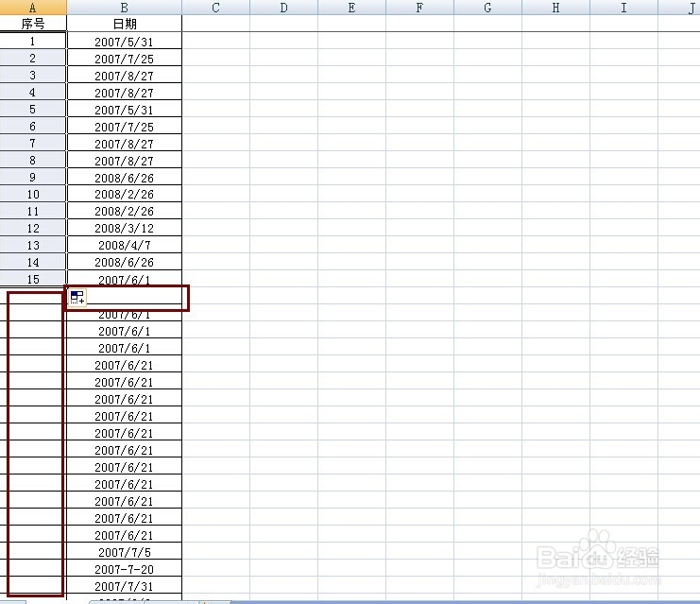
Task: Click date 2008/6/26 beside serial 9
Action: (125, 177)
